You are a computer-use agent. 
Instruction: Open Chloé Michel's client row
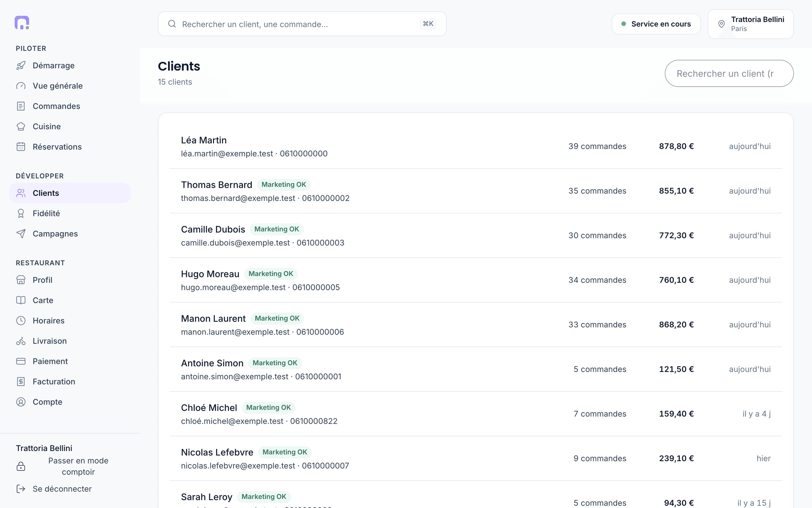476,414
